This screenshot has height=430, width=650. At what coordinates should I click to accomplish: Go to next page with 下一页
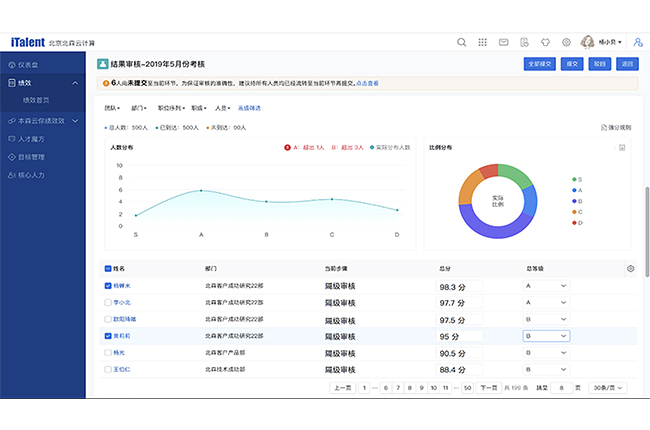click(x=489, y=388)
